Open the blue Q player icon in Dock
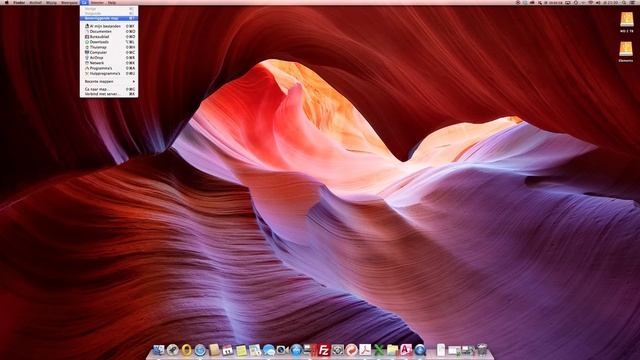 420,350
